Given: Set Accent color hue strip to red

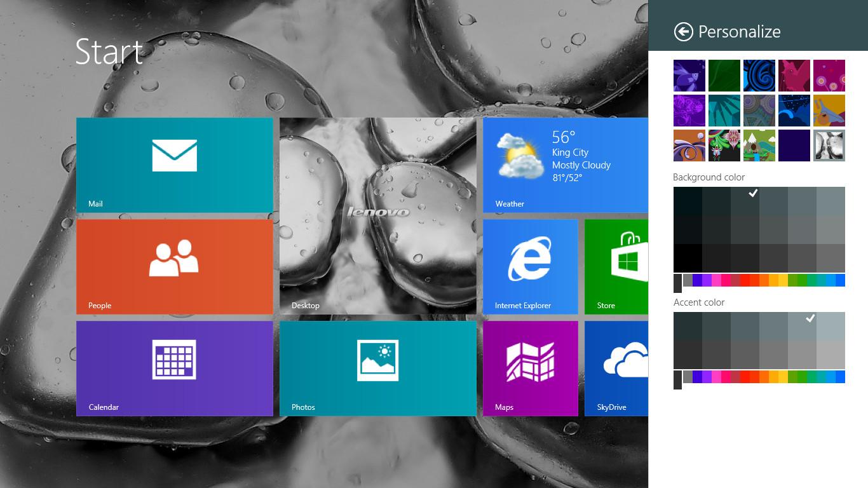Looking at the screenshot, I should [745, 377].
